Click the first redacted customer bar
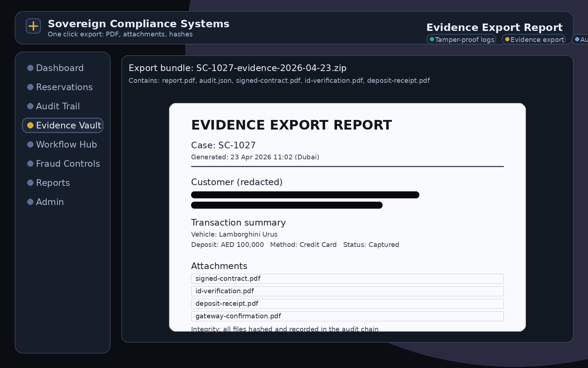This screenshot has width=588, height=368. pyautogui.click(x=305, y=195)
